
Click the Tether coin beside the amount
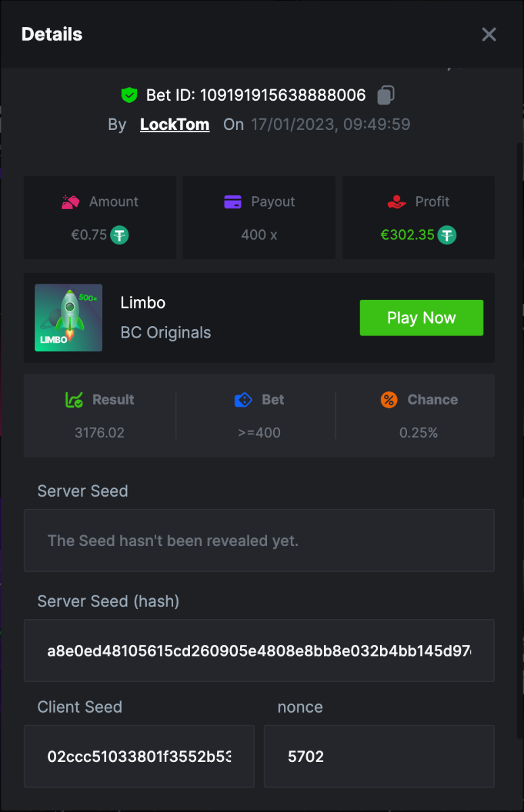point(120,235)
